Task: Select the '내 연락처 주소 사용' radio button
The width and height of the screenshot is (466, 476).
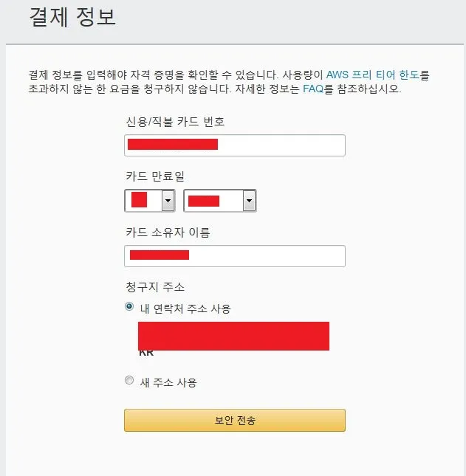Action: pos(130,307)
